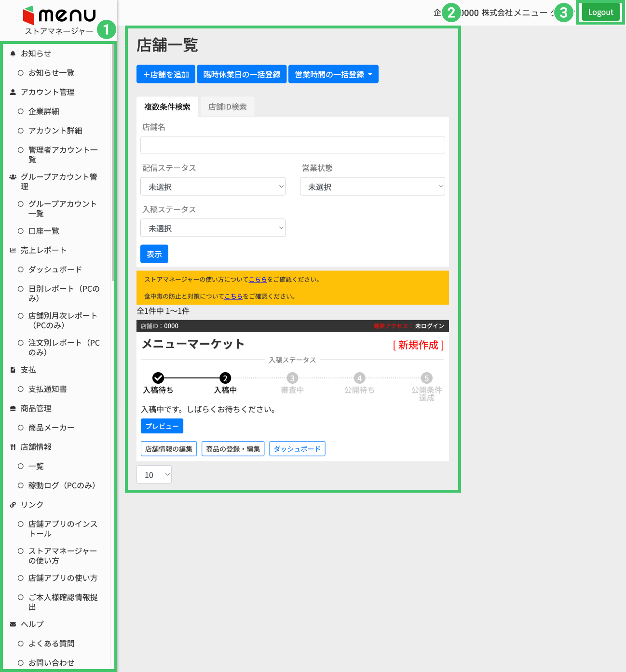Click the bell icon beside お知らせ
The height and width of the screenshot is (672, 626).
[13, 54]
